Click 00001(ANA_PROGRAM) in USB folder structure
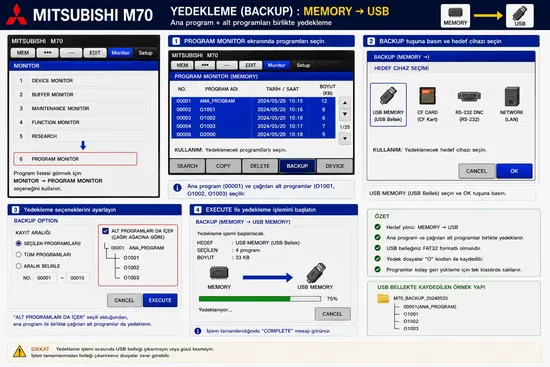Viewport: 550px width, 367px height. tap(430, 307)
